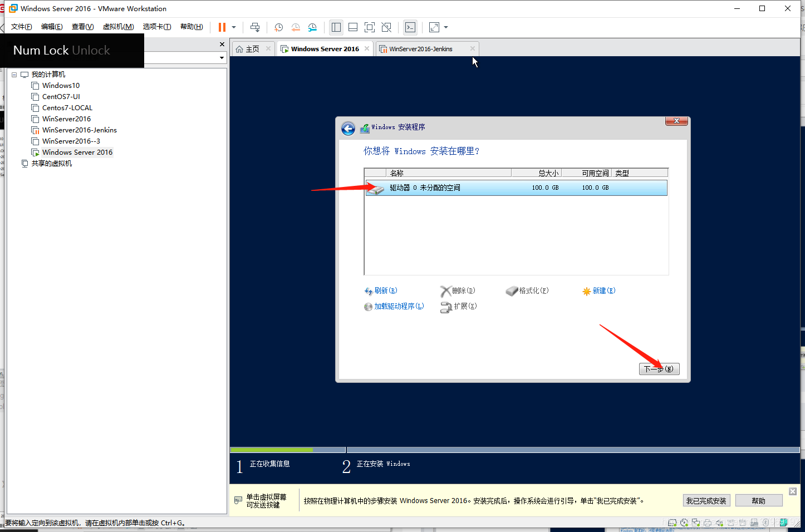Click the 新建(E) new partition link
The image size is (805, 532).
pos(599,290)
